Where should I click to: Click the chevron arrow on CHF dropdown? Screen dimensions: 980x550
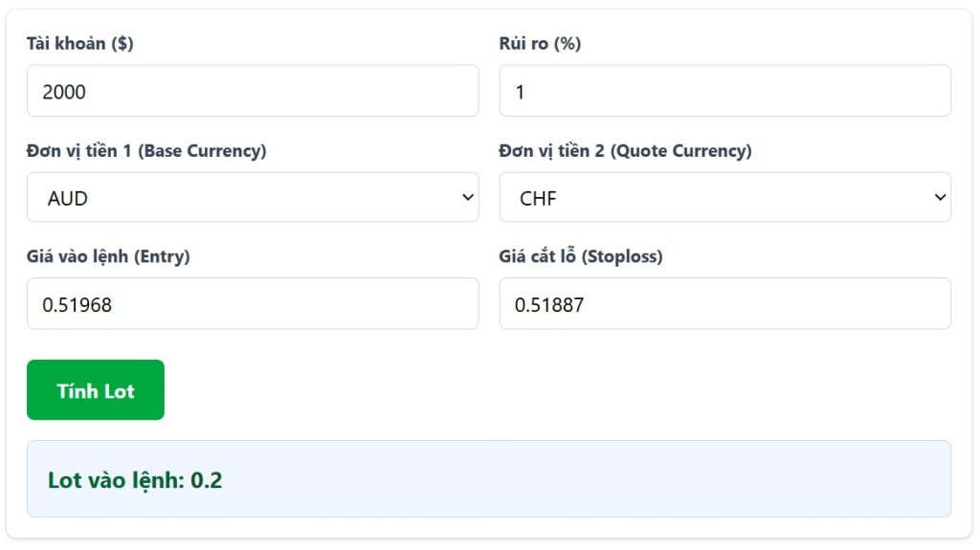click(940, 197)
